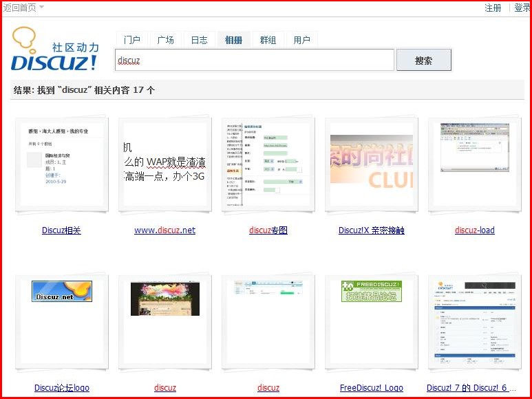
Task: Click the 注册 link
Action: 493,8
